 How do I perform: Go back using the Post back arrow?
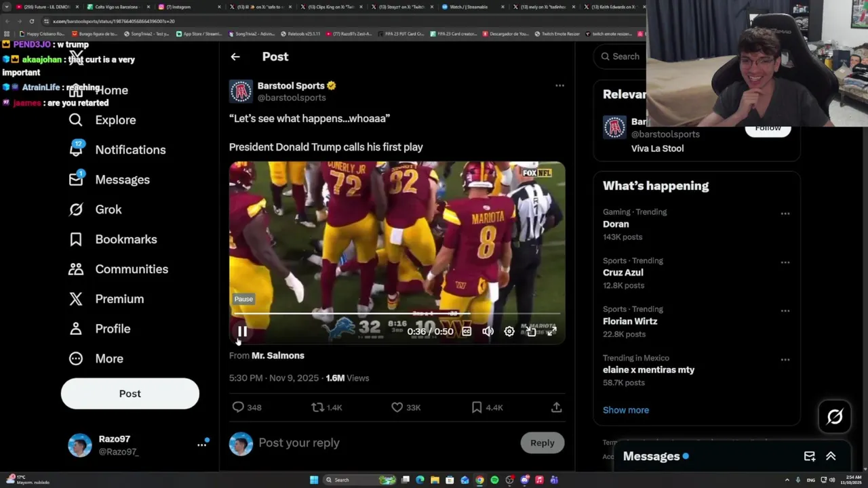235,57
